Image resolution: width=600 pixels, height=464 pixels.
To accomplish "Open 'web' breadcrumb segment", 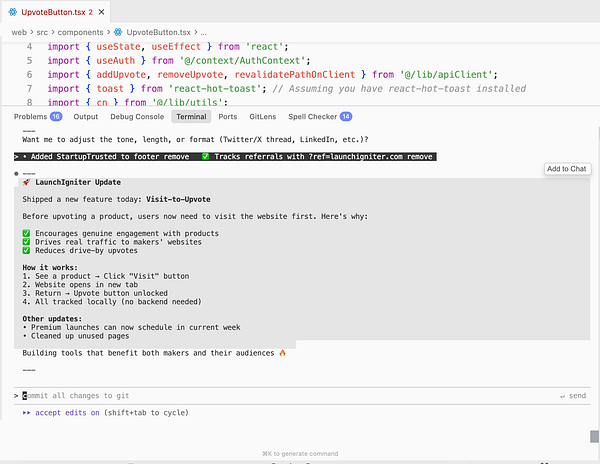I will click(19, 32).
